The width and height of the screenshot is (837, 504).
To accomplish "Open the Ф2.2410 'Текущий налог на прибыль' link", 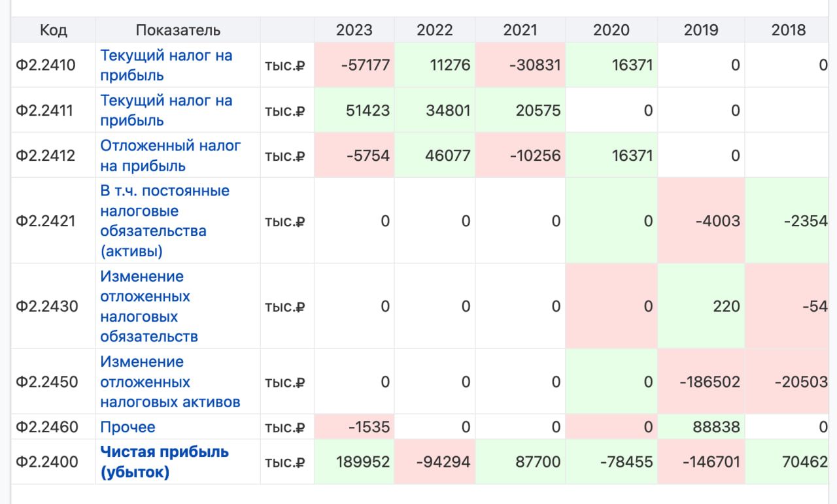I will [x=166, y=65].
